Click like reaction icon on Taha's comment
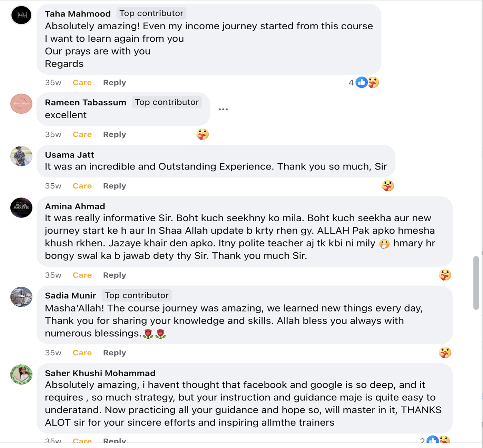 (361, 82)
